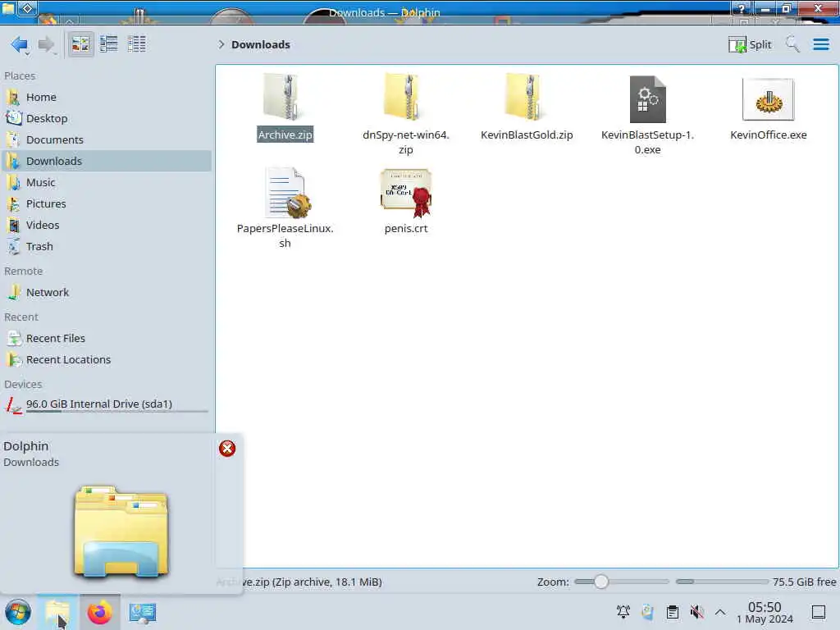Click the Dolphin window preview thumbnail
840x630 pixels.
point(121,532)
